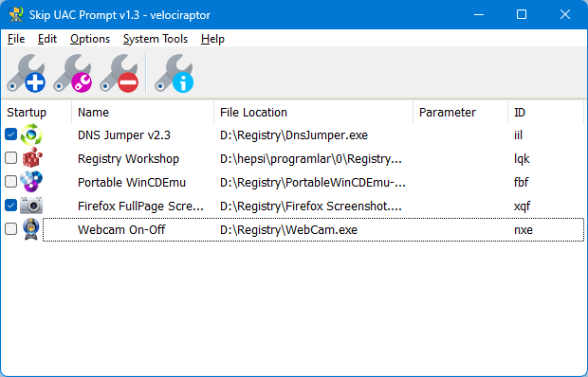The height and width of the screenshot is (377, 588).
Task: Uncheck startup for Firefox FullPage Screenshot
Action: 10,206
